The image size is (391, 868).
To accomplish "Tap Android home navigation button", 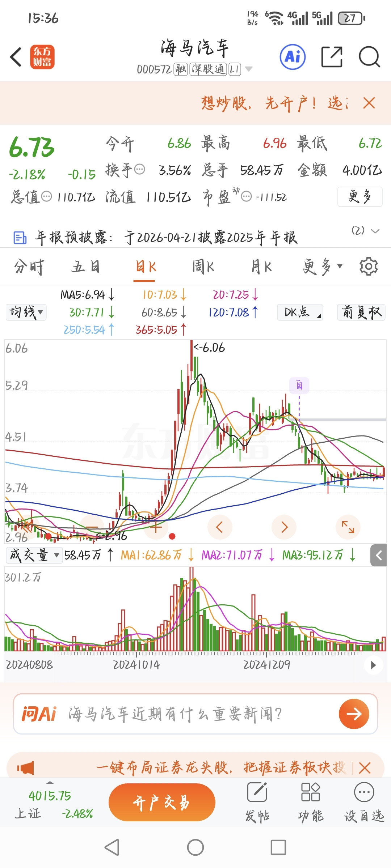I will click(x=195, y=847).
